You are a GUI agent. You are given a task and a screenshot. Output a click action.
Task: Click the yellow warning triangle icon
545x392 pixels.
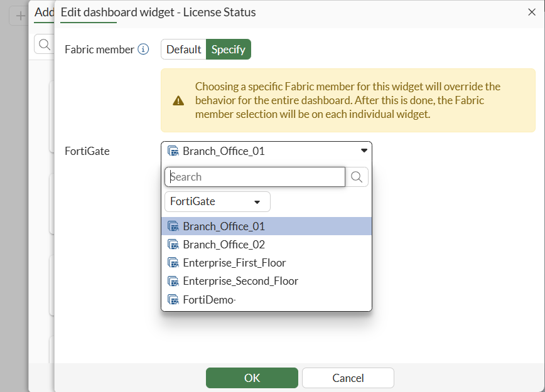179,100
